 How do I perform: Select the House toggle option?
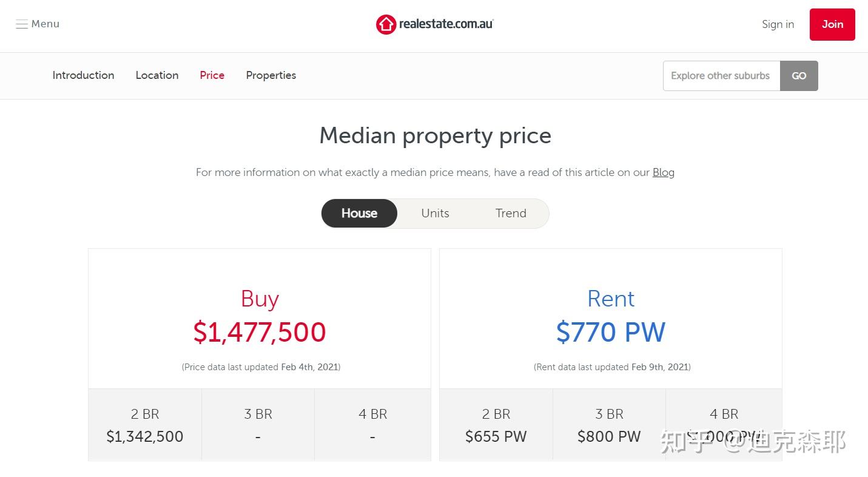coord(359,213)
